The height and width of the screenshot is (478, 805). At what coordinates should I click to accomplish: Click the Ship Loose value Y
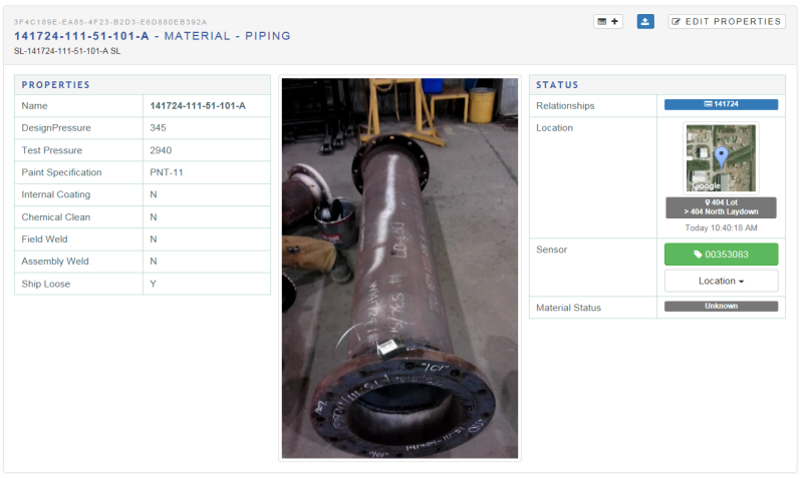153,284
